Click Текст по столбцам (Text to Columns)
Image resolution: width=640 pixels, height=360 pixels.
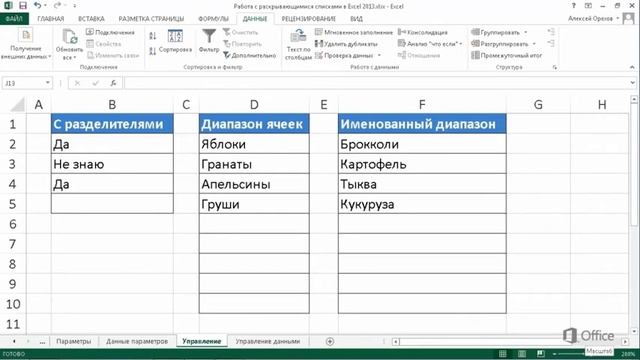pos(298,45)
